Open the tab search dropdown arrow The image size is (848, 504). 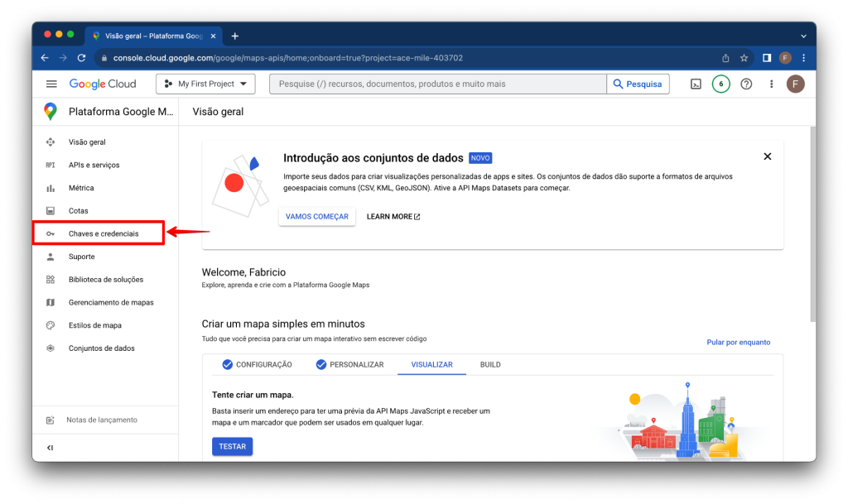coord(803,36)
